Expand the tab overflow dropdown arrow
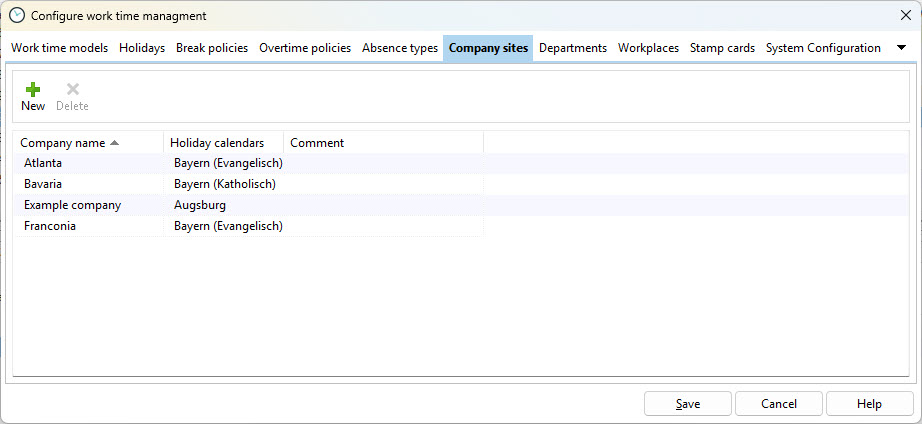Screen dimensions: 922x424 click(x=901, y=48)
